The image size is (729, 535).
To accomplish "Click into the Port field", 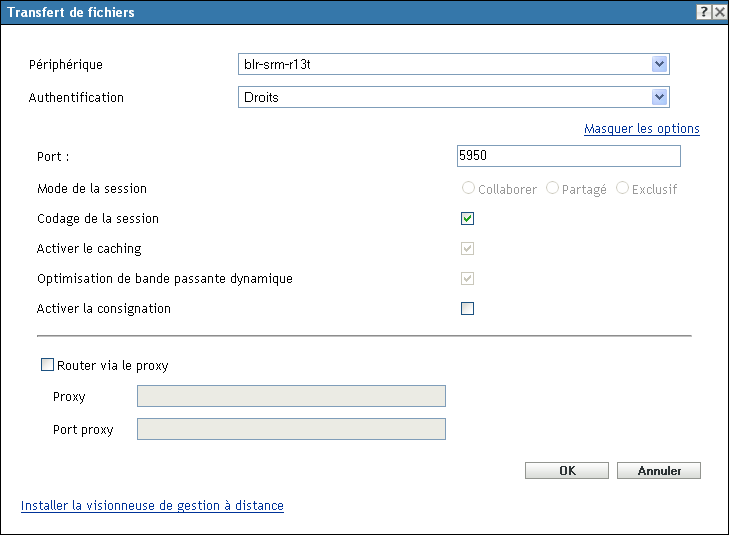I will tap(567, 156).
